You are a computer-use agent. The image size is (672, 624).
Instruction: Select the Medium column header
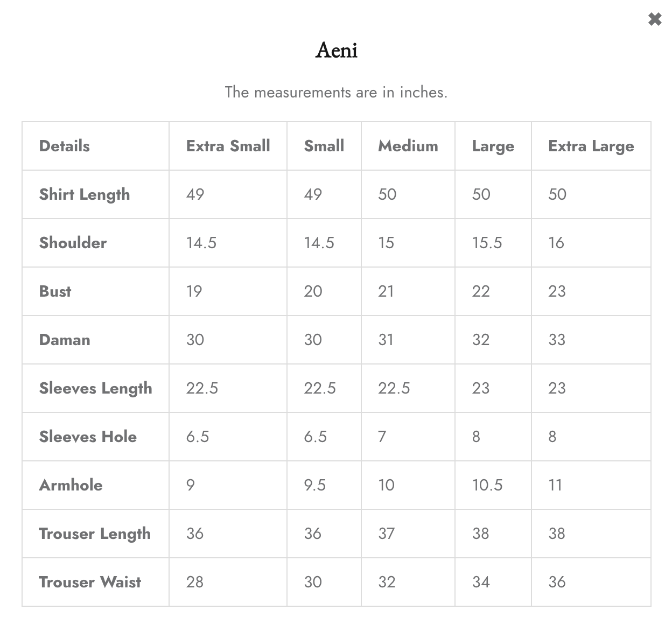tap(408, 146)
